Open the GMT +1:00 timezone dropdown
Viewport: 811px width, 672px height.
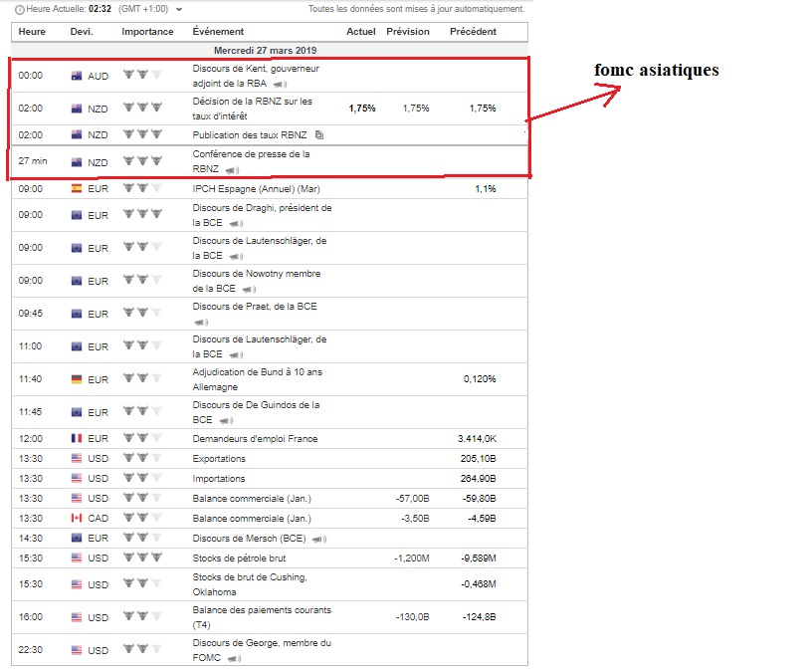[179, 9]
